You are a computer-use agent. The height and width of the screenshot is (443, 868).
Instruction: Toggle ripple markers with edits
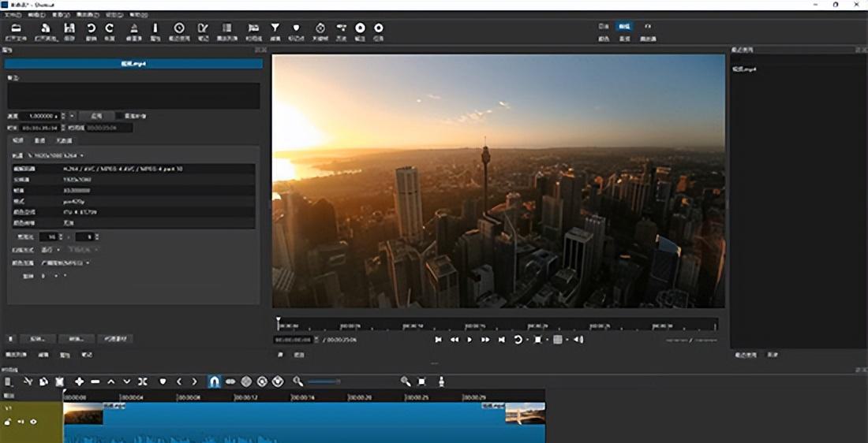(278, 382)
